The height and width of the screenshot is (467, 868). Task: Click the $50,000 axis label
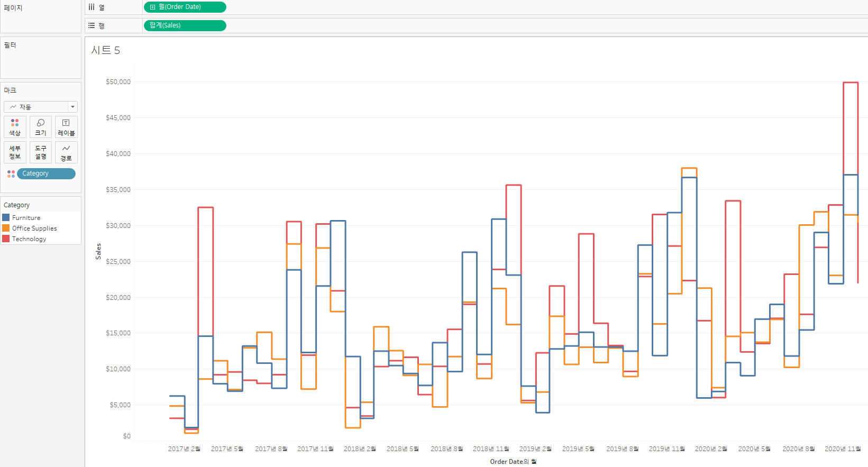[x=118, y=82]
